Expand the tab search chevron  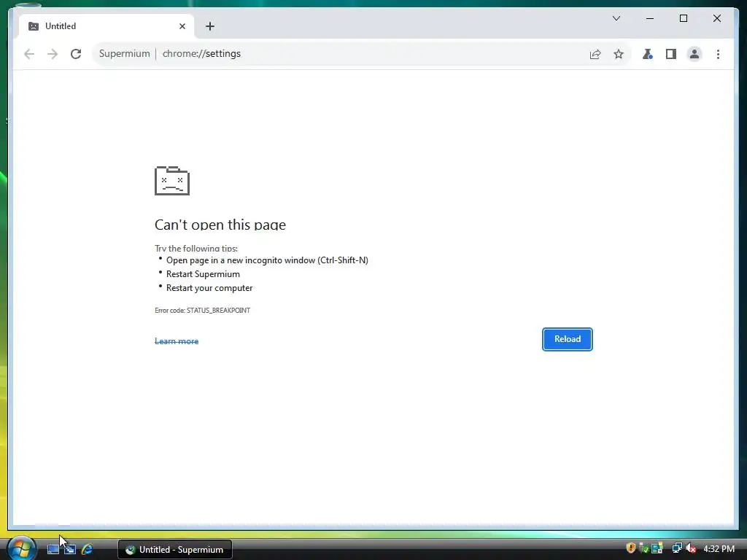pyautogui.click(x=616, y=18)
